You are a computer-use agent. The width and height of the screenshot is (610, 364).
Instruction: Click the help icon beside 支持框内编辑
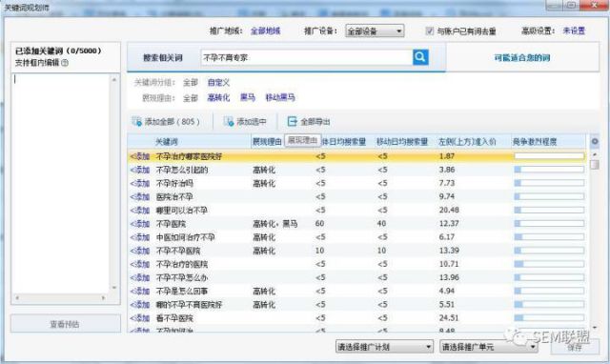tap(65, 63)
